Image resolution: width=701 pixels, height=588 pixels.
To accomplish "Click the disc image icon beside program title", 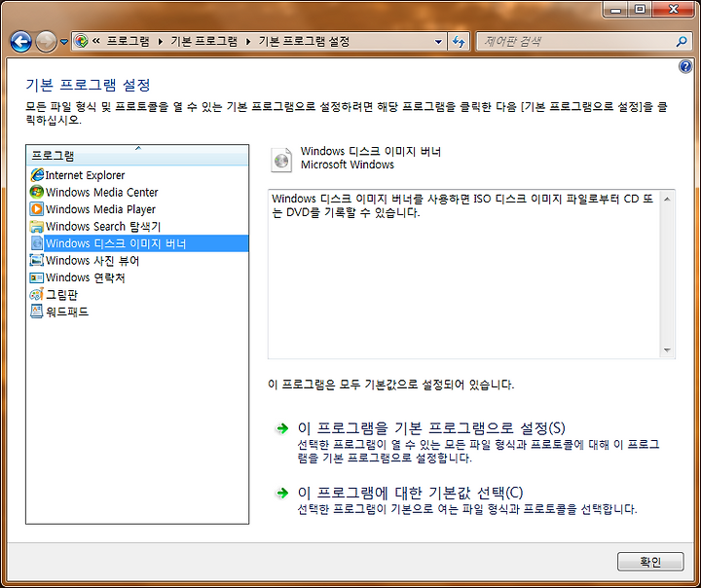I will pyautogui.click(x=281, y=160).
